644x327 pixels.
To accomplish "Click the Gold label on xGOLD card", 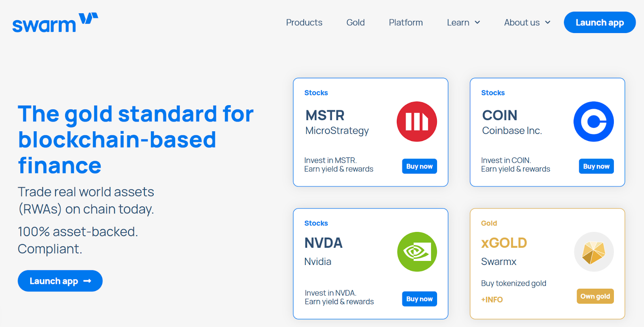I will 489,223.
